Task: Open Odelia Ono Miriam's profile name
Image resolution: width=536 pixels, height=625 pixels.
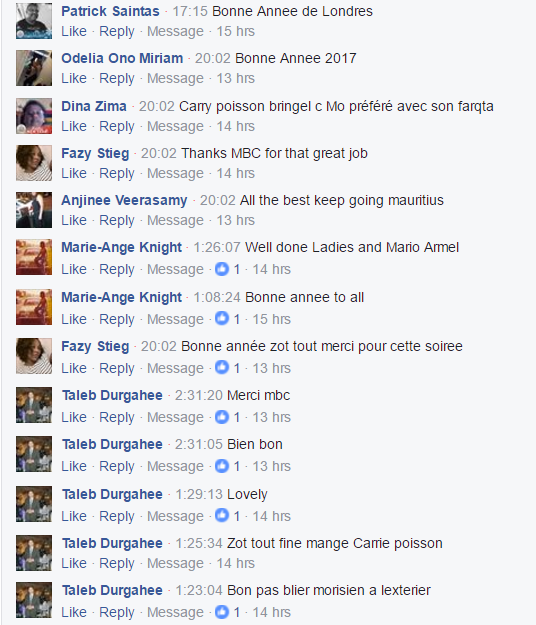Action: tap(122, 58)
